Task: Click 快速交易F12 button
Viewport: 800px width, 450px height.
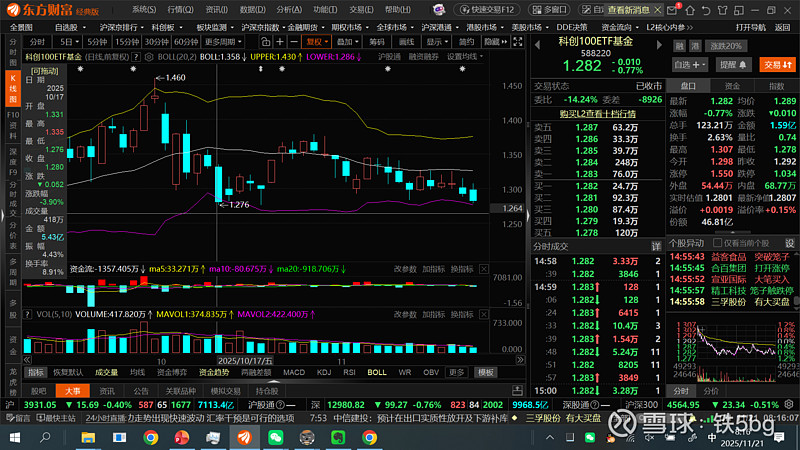Action: (487, 10)
